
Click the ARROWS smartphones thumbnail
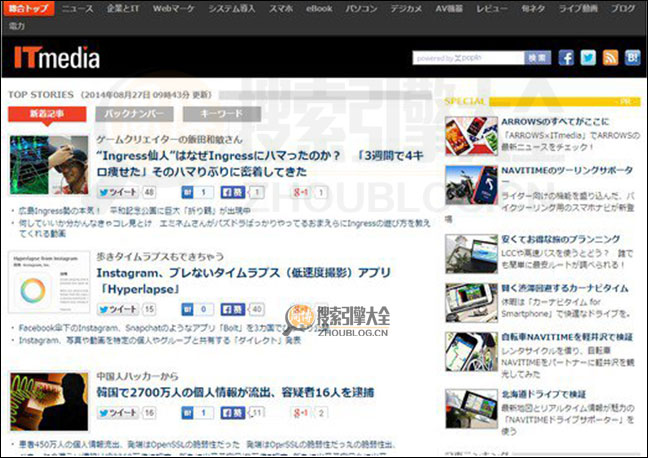coord(472,136)
